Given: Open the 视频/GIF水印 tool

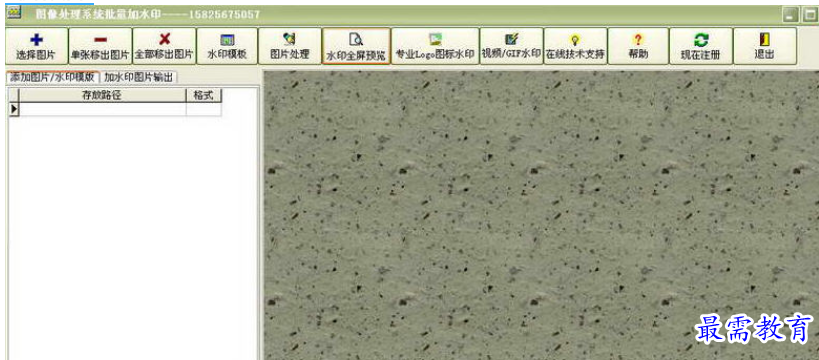Looking at the screenshot, I should point(511,47).
